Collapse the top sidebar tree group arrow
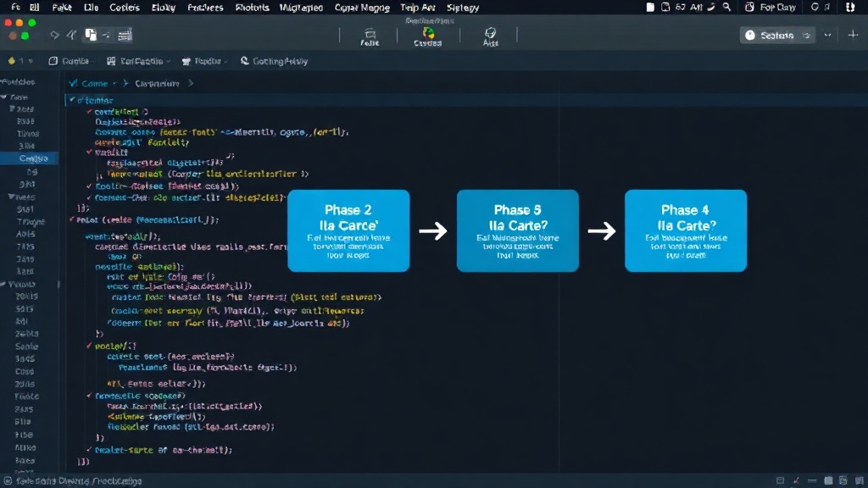Screen dimensions: 868x488 4,97
